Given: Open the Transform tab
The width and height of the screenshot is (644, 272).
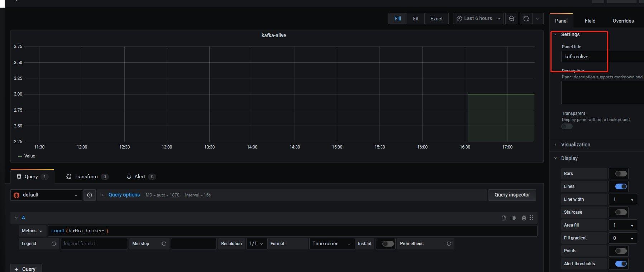Looking at the screenshot, I should [87, 176].
